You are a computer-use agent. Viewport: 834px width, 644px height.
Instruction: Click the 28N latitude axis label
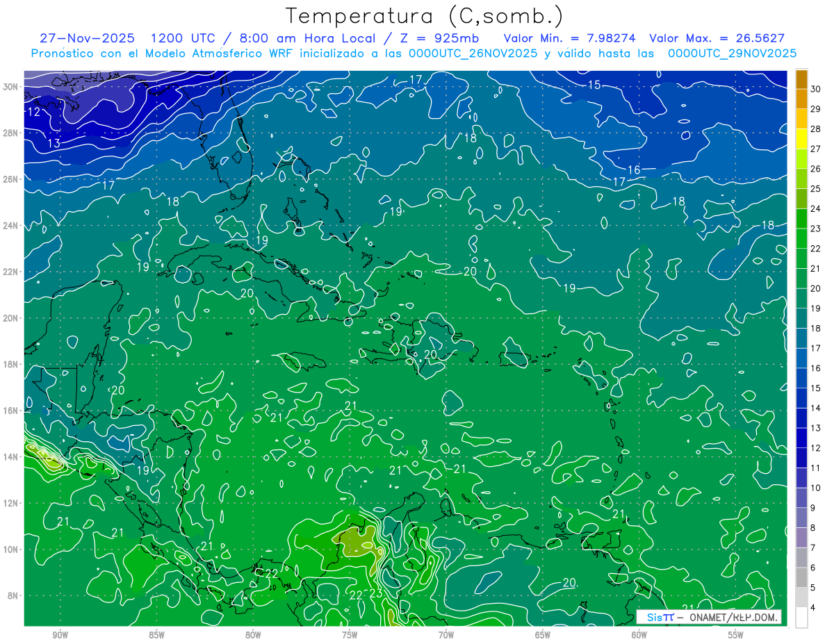coord(10,133)
